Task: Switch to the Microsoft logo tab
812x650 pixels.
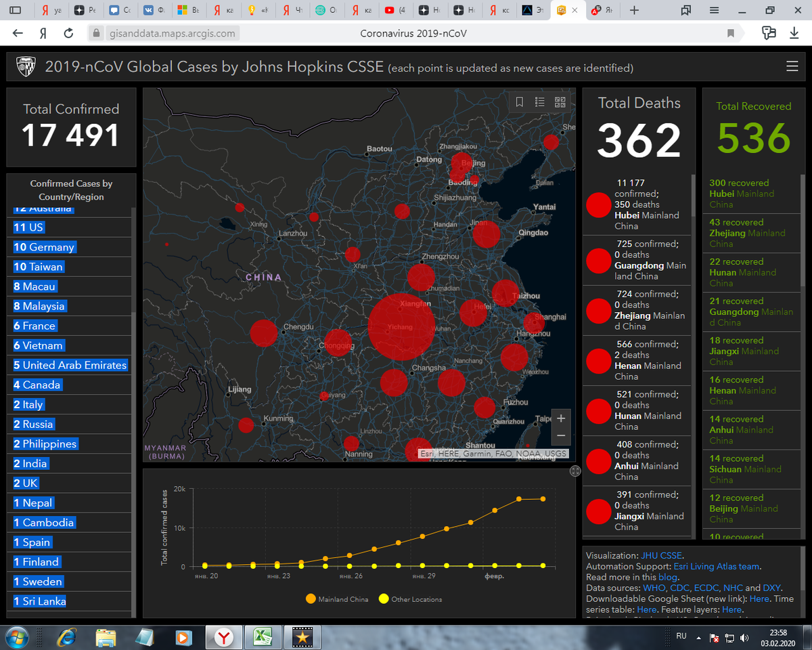Action: pyautogui.click(x=188, y=10)
